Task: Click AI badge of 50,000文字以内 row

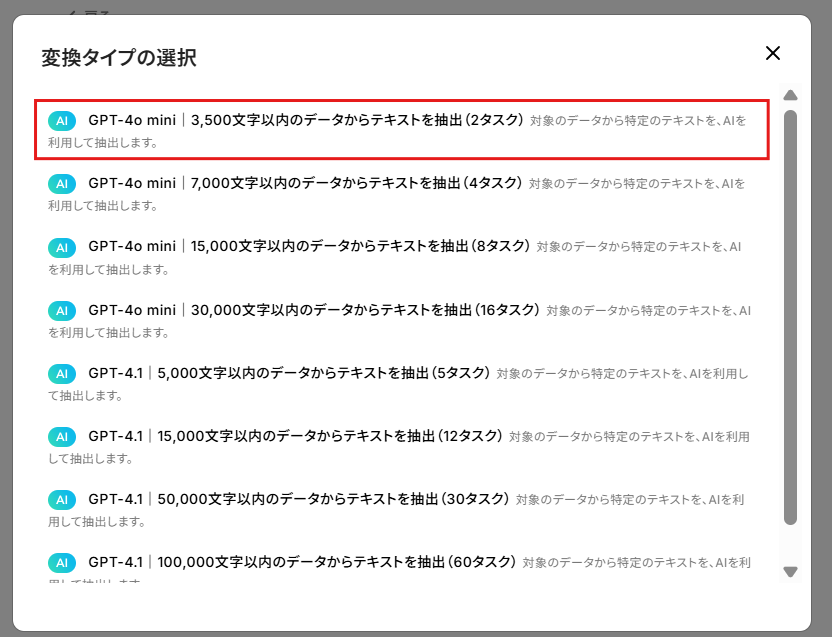Action: (x=62, y=500)
